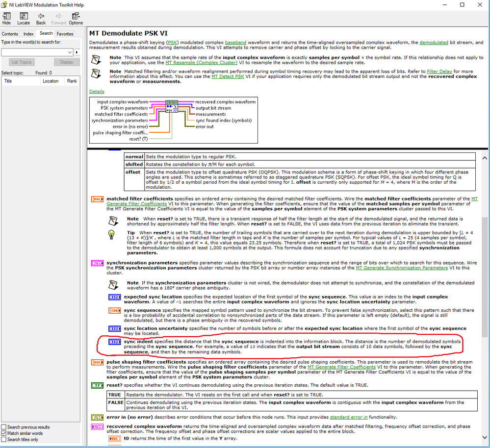
Task: Switch to the Index tab
Action: [x=28, y=34]
